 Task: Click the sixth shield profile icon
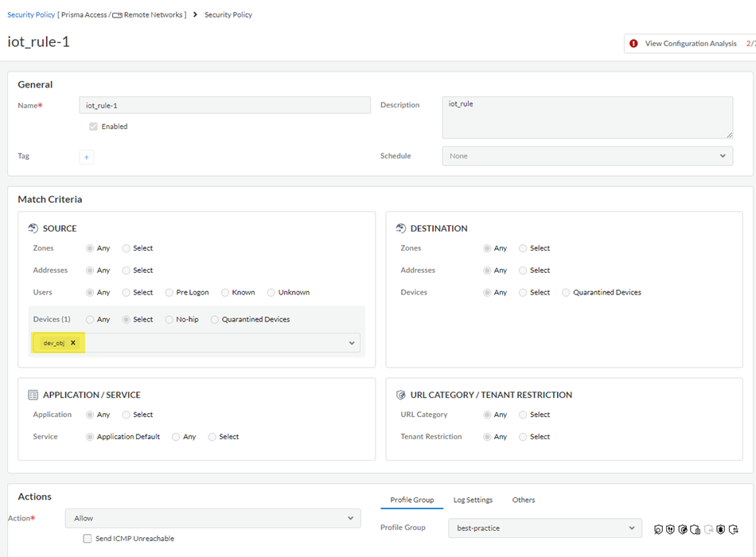pyautogui.click(x=721, y=529)
